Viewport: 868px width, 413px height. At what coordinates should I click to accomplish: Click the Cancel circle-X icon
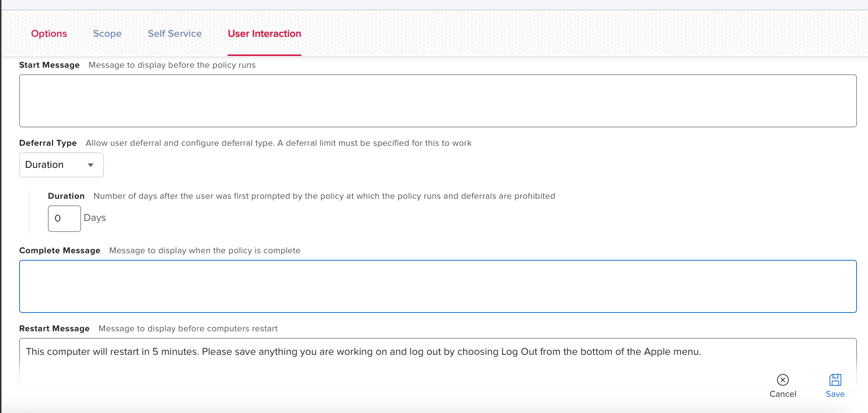pos(783,380)
